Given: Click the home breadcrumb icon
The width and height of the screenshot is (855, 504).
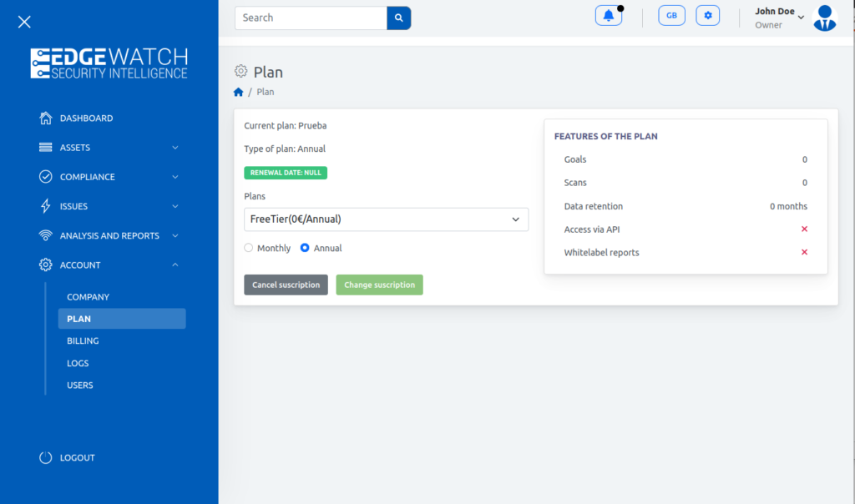Looking at the screenshot, I should (x=239, y=92).
